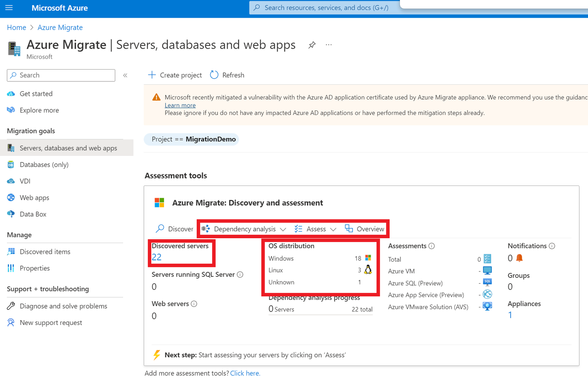Click the Refresh button
The width and height of the screenshot is (588, 379).
click(x=227, y=75)
